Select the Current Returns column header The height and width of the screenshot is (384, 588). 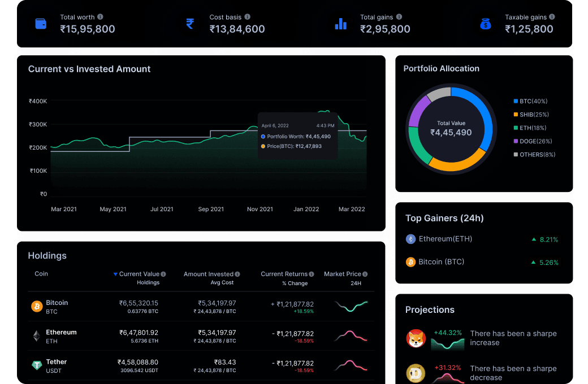284,274
